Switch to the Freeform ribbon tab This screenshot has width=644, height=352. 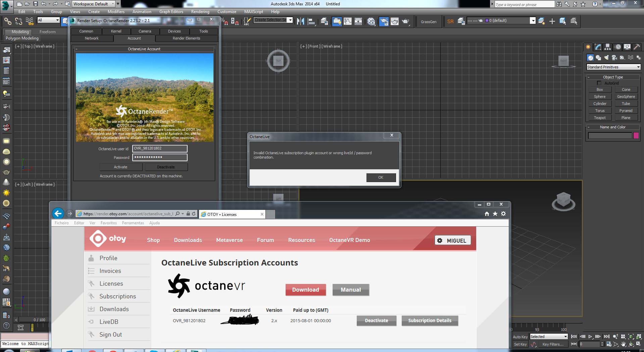pos(48,32)
